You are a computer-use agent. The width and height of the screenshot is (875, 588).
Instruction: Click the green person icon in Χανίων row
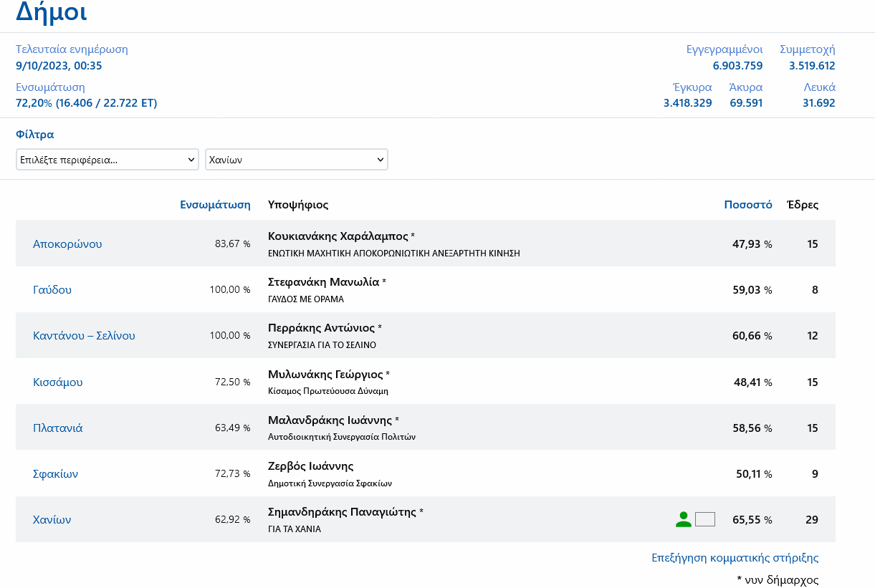683,520
